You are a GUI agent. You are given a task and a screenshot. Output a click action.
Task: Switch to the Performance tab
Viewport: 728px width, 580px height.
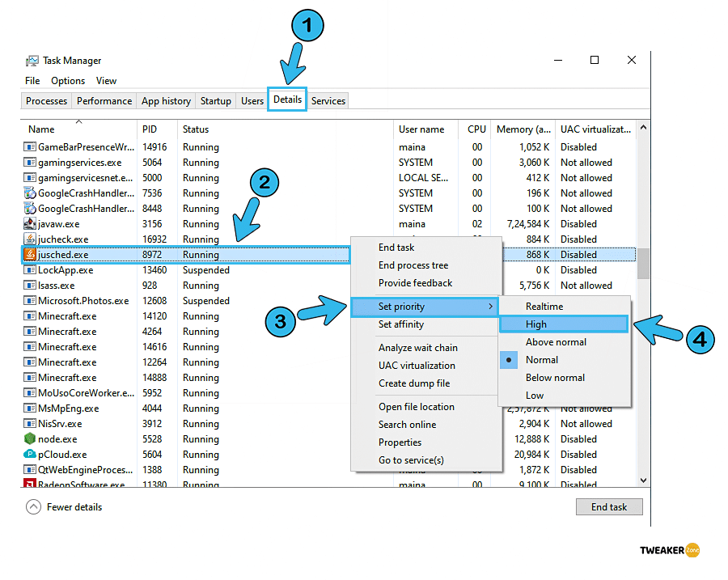(x=104, y=101)
